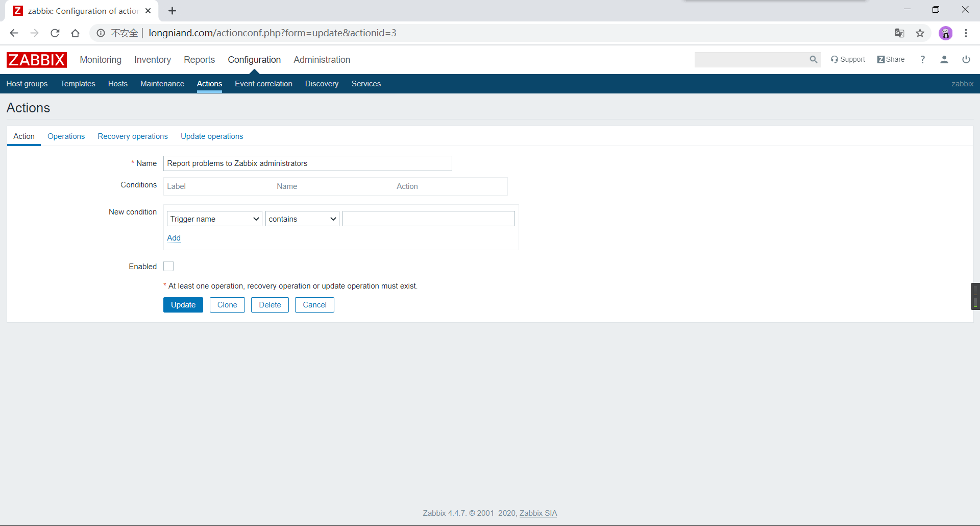
Task: Go to Maintenance submenu
Action: [162, 84]
